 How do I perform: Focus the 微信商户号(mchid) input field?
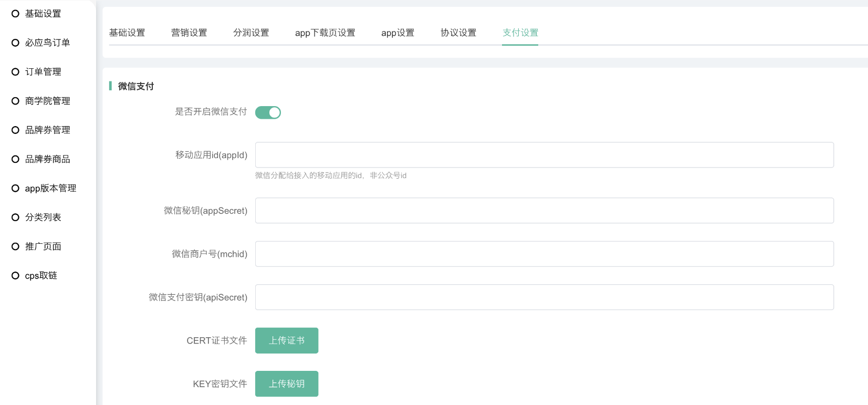click(545, 254)
